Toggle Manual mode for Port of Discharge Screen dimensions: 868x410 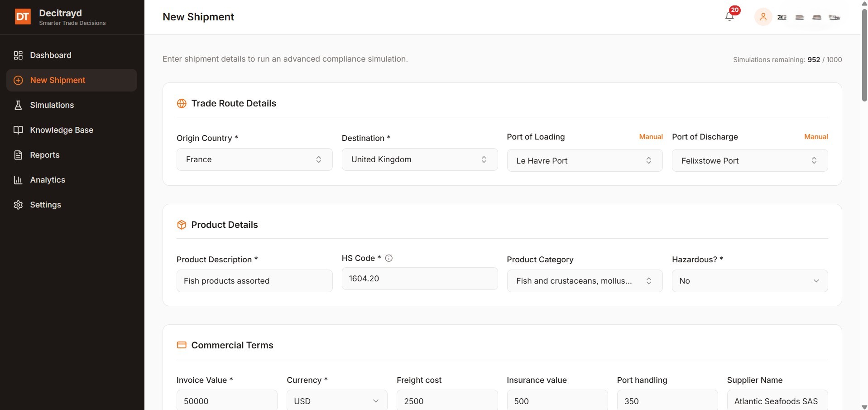816,137
